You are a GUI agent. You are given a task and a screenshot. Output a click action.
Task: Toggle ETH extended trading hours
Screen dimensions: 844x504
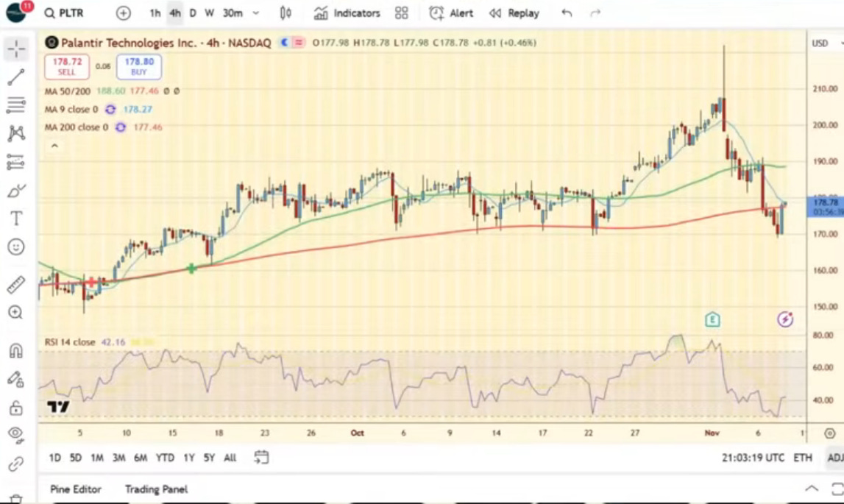tap(803, 458)
